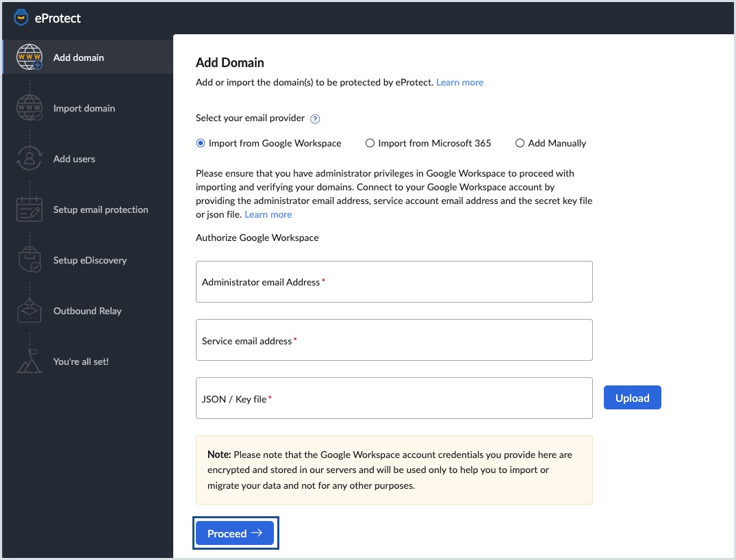Viewport: 736px width, 560px height.
Task: Go to the Add users step
Action: (x=74, y=159)
